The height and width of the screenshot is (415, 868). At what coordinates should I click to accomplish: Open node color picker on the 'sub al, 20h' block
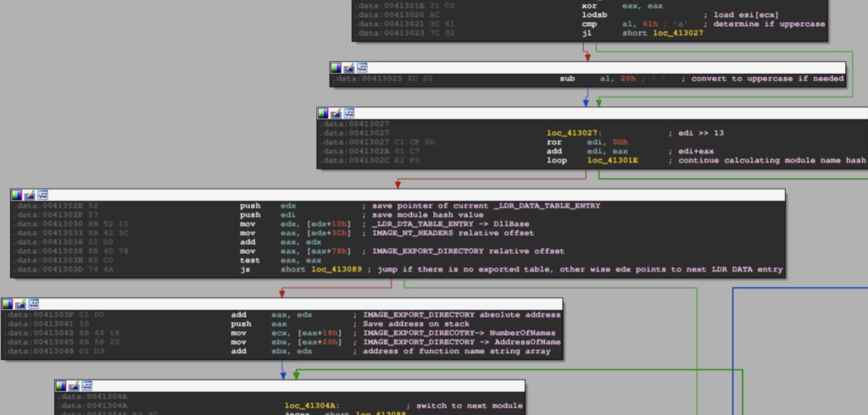pos(336,67)
